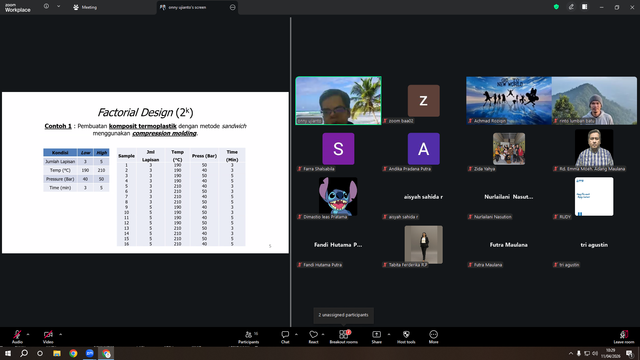Expand the Audio options arrow
The height and width of the screenshot is (360, 640).
point(28,334)
